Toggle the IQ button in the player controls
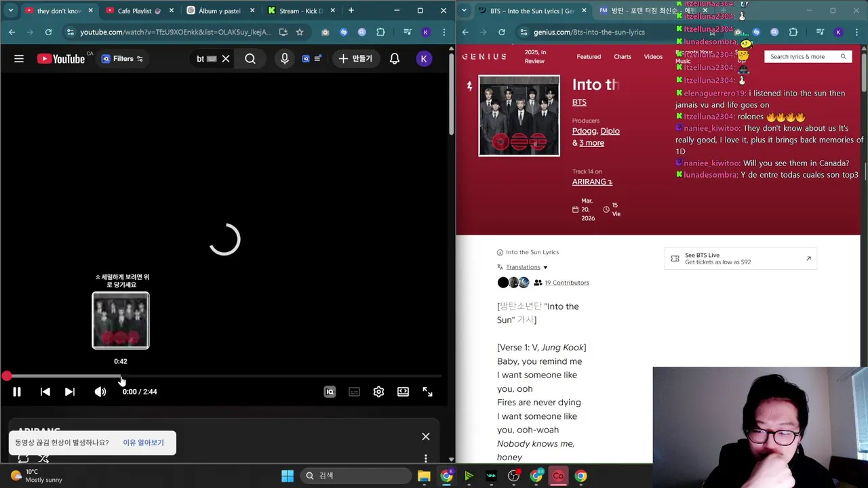 pyautogui.click(x=330, y=392)
